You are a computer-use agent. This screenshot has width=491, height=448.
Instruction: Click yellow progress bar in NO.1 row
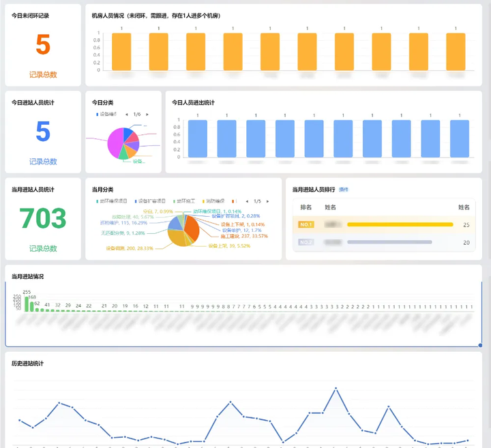coord(400,224)
